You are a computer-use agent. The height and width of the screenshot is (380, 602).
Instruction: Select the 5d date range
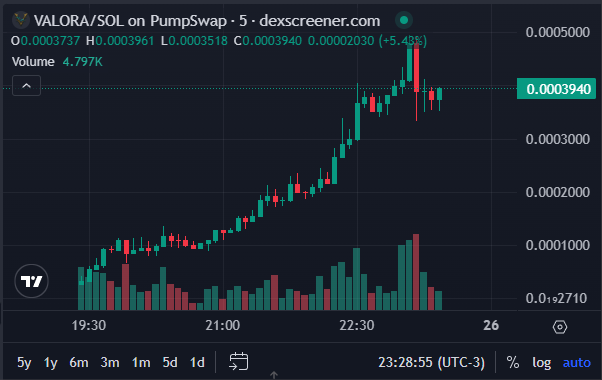point(170,362)
